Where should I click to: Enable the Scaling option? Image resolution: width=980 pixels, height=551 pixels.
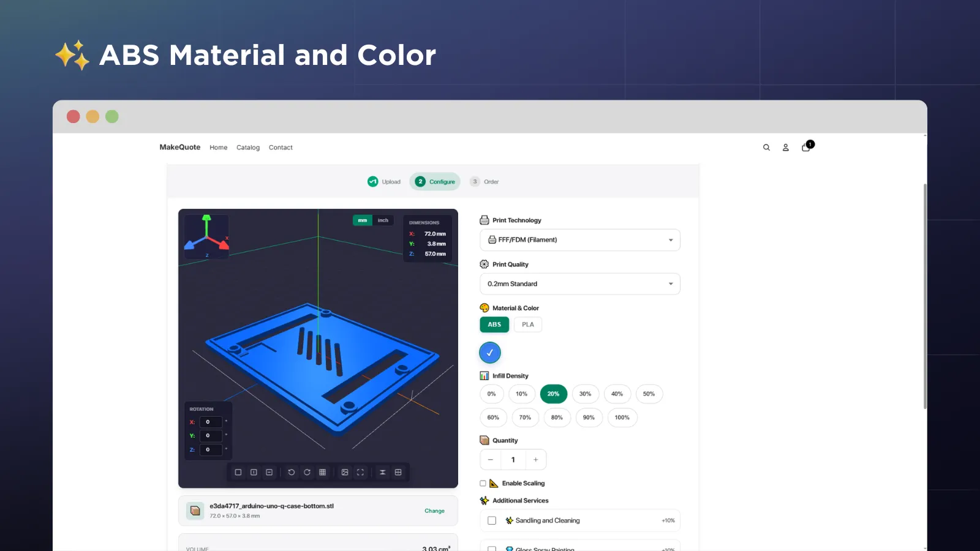click(x=483, y=483)
